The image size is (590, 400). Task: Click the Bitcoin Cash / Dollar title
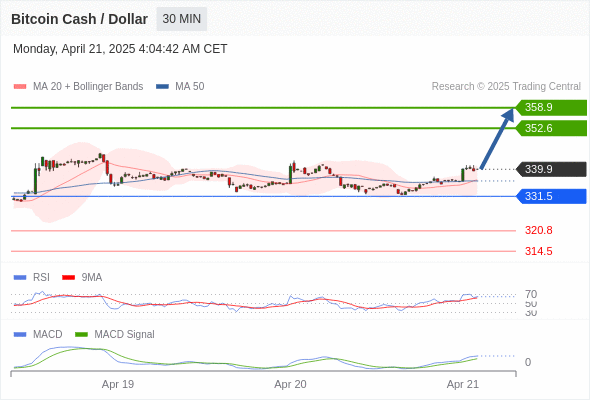79,19
